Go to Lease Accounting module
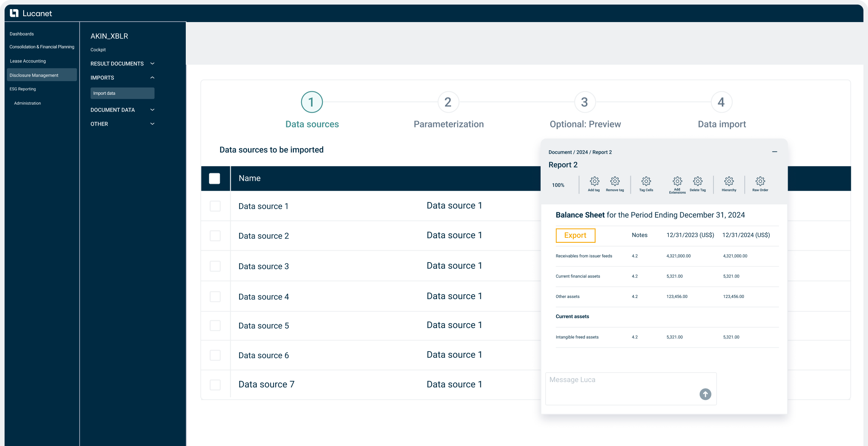 click(28, 61)
